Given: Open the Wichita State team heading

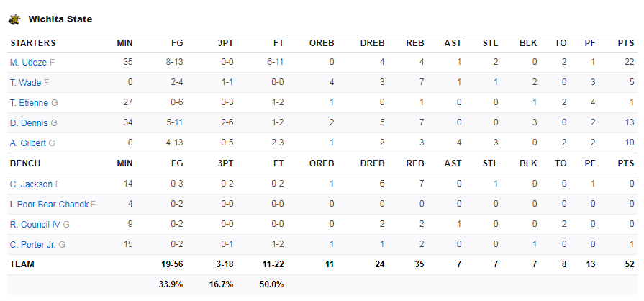Looking at the screenshot, I should (x=60, y=19).
